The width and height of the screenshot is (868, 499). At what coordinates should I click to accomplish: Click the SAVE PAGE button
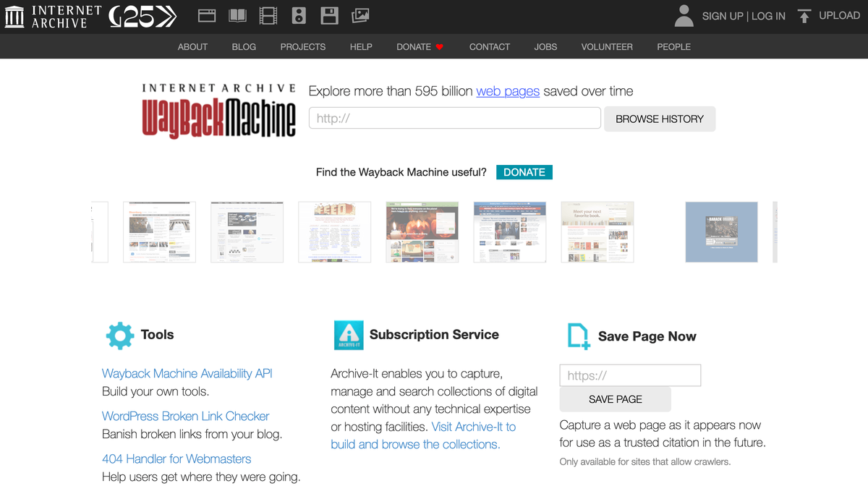(616, 399)
